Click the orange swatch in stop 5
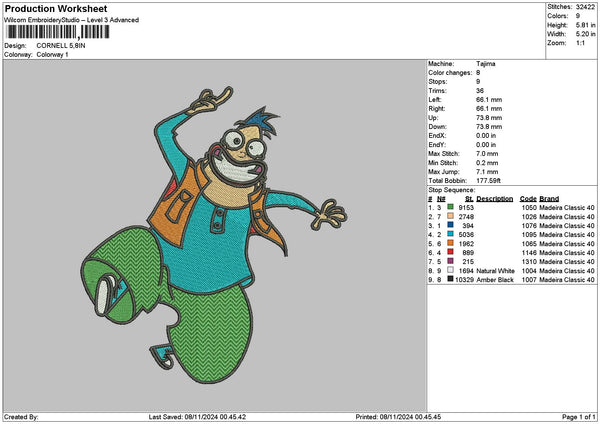 [x=450, y=243]
